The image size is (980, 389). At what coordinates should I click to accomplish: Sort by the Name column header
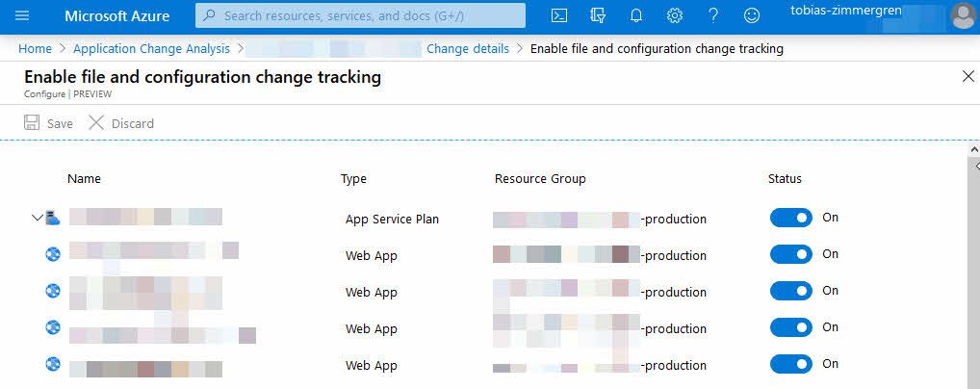click(x=84, y=179)
